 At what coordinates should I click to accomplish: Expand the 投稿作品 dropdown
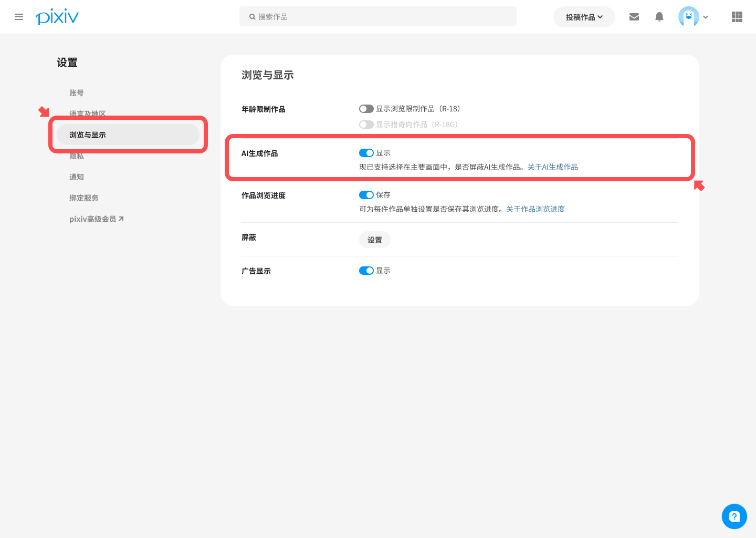click(x=584, y=17)
